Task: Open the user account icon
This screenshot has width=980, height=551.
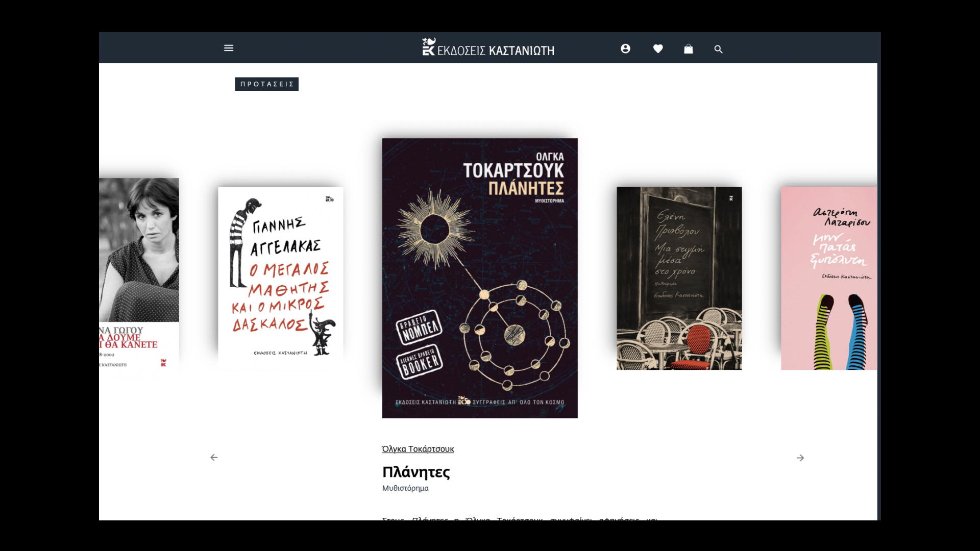Action: point(625,48)
